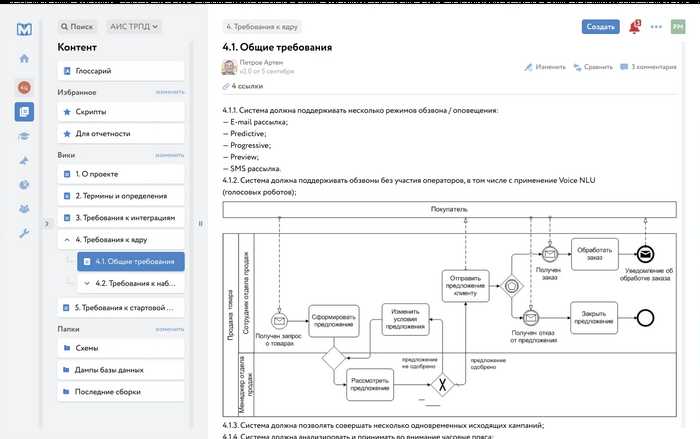Open the Глоссарий item

point(121,71)
